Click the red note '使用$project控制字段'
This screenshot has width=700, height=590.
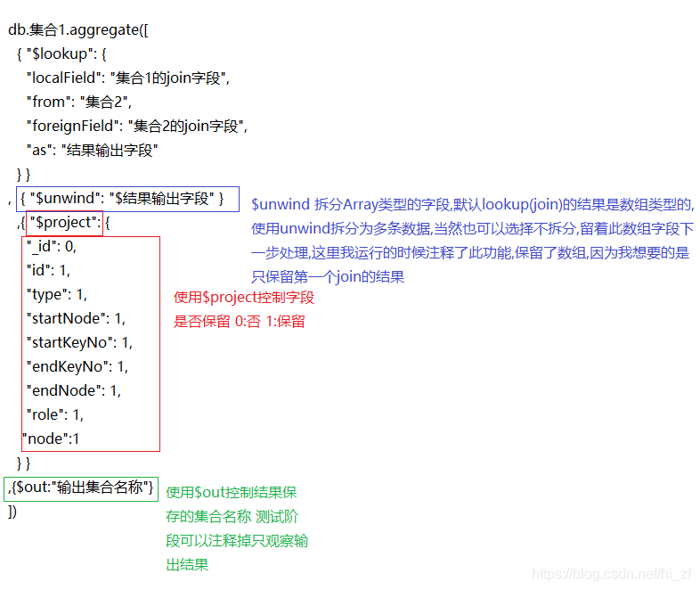[244, 298]
